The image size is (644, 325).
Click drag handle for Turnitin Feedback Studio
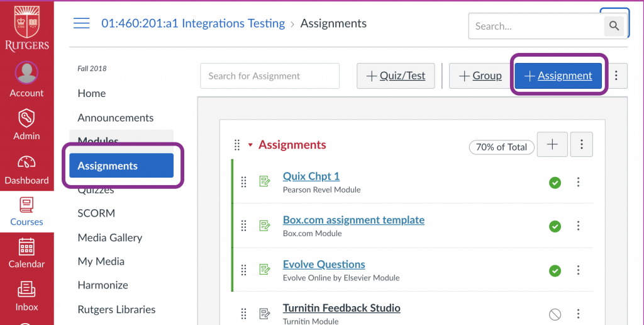click(x=243, y=314)
